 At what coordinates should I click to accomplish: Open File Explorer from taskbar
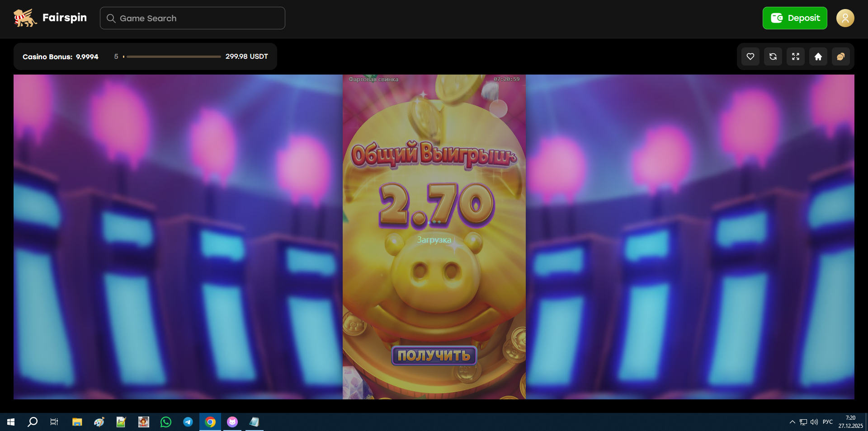(77, 422)
